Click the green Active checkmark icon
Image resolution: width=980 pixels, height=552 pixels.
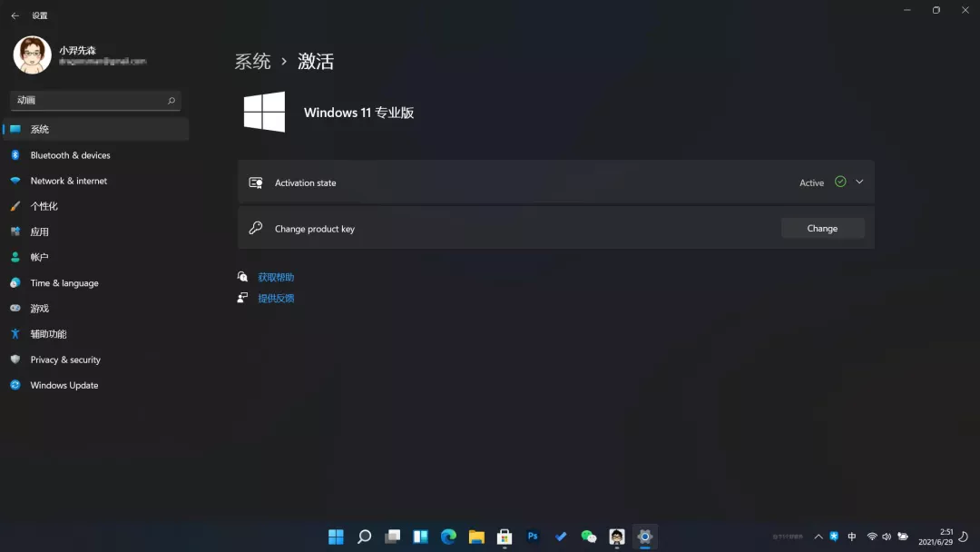[840, 182]
